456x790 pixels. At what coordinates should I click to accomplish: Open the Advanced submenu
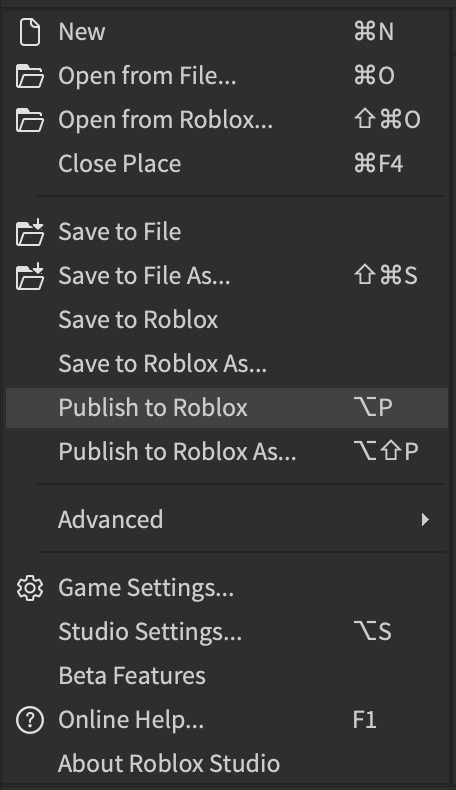coord(227,519)
